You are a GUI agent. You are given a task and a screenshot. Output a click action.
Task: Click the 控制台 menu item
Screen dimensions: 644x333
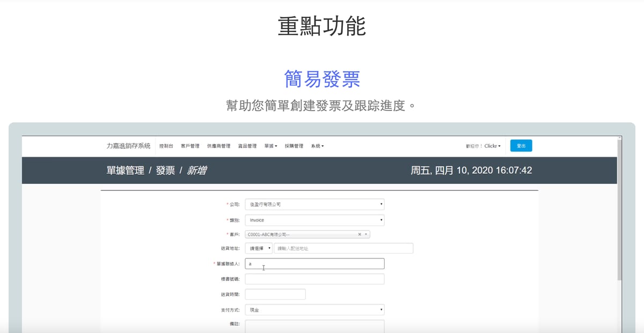166,146
